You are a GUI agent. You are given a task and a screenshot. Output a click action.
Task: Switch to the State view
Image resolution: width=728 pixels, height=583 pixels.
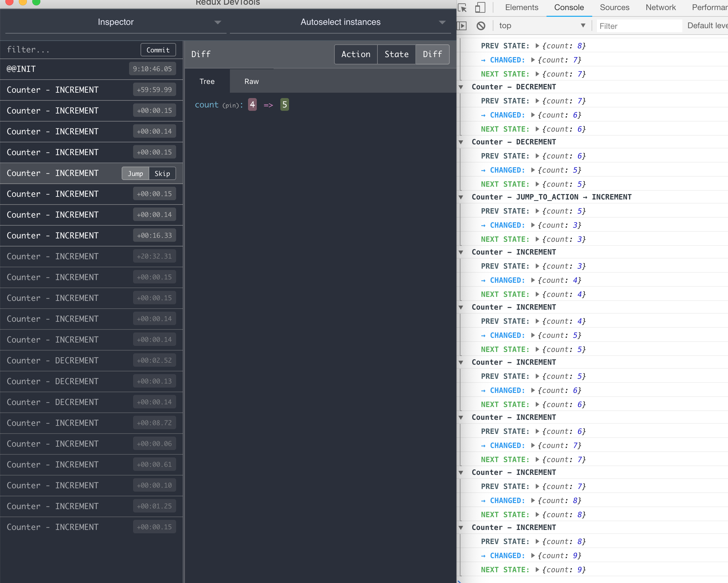click(396, 54)
